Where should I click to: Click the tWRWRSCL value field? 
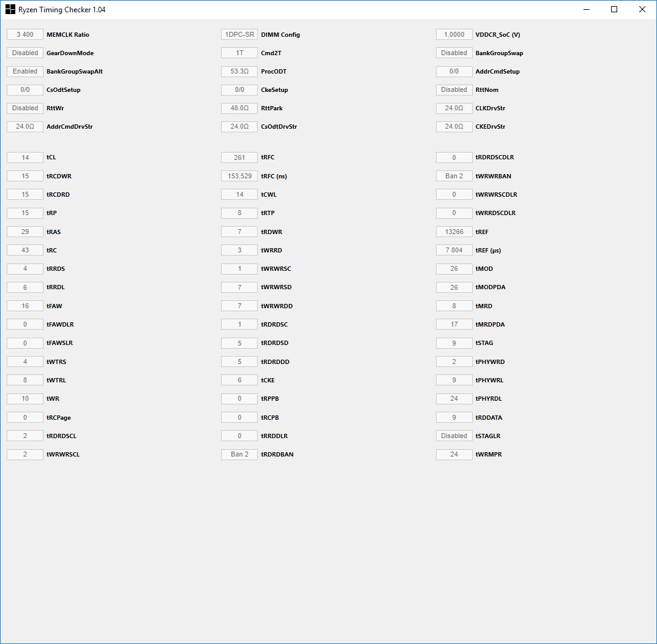pos(25,455)
